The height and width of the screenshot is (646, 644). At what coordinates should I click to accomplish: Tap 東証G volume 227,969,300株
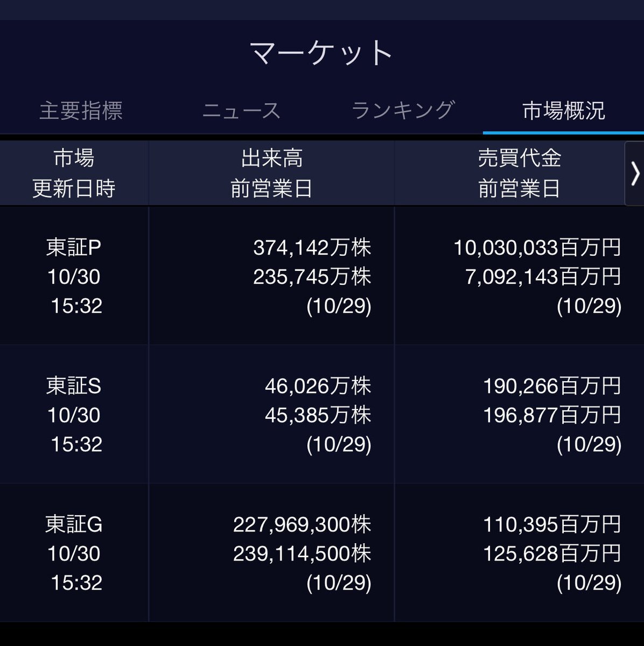302,524
